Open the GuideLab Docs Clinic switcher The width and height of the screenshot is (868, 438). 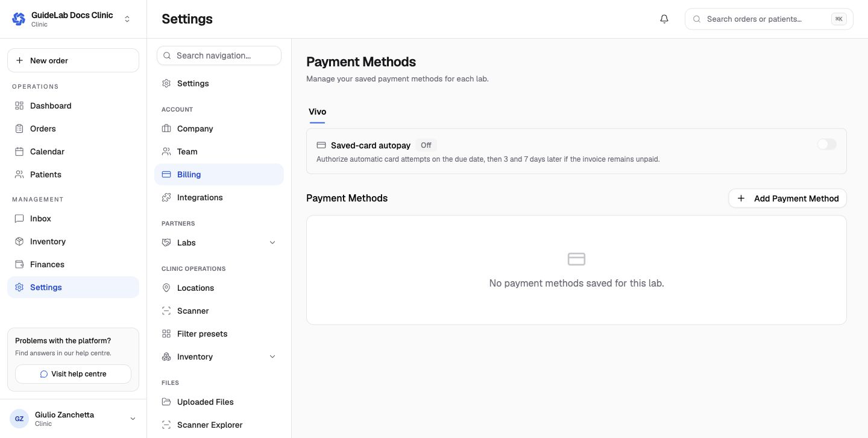(x=73, y=19)
